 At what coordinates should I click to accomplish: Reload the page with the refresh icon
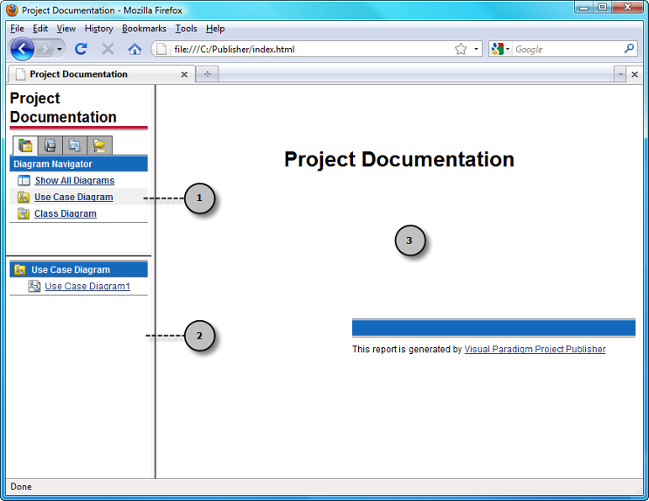(x=81, y=49)
